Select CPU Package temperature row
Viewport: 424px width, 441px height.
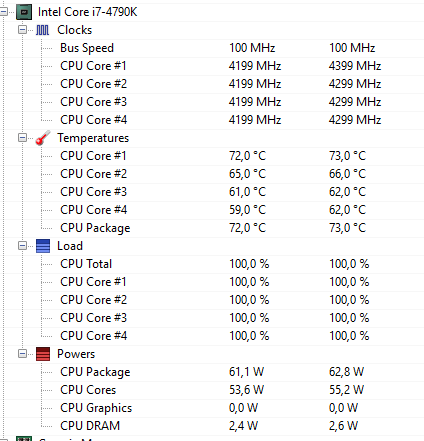[213, 228]
